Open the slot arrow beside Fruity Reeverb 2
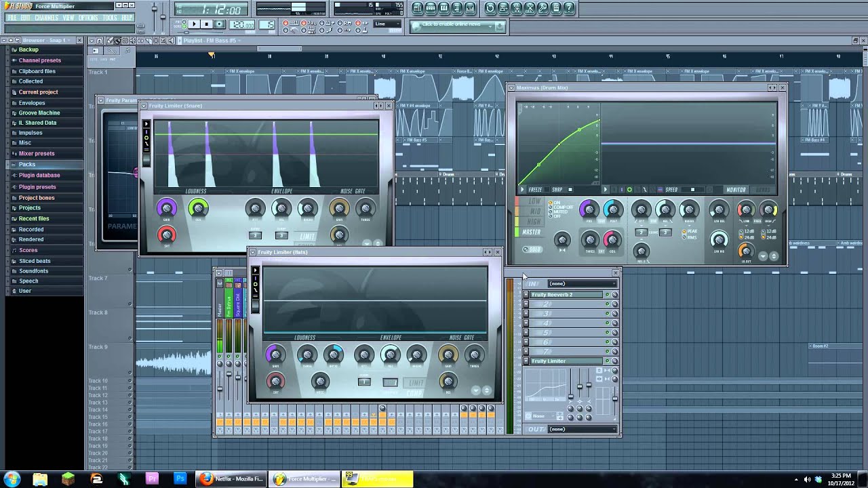 (526, 295)
